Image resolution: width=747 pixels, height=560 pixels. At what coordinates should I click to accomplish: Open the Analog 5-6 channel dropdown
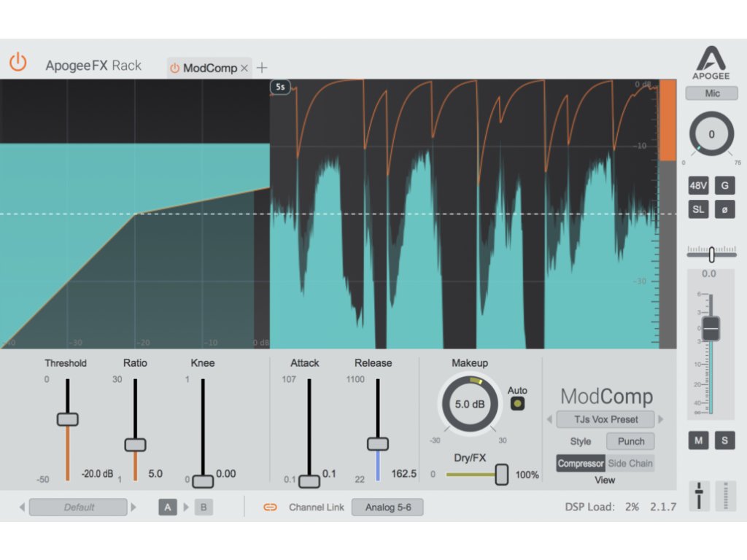[x=388, y=507]
